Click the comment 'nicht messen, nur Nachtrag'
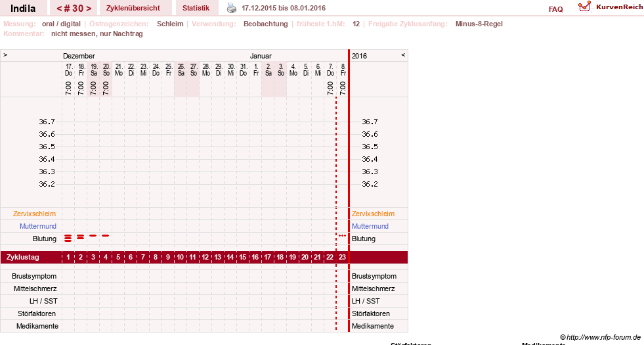Viewport: 644px width, 345px height. tap(97, 34)
